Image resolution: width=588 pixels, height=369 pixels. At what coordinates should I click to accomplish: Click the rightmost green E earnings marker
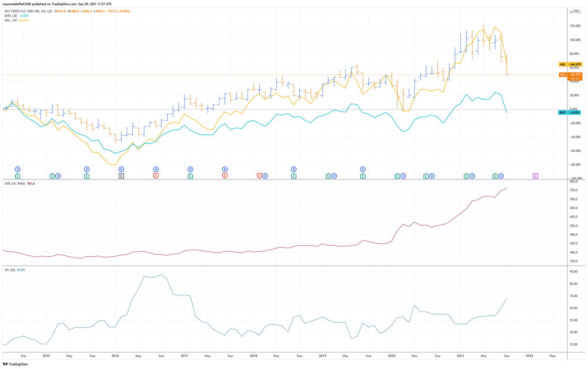[495, 176]
